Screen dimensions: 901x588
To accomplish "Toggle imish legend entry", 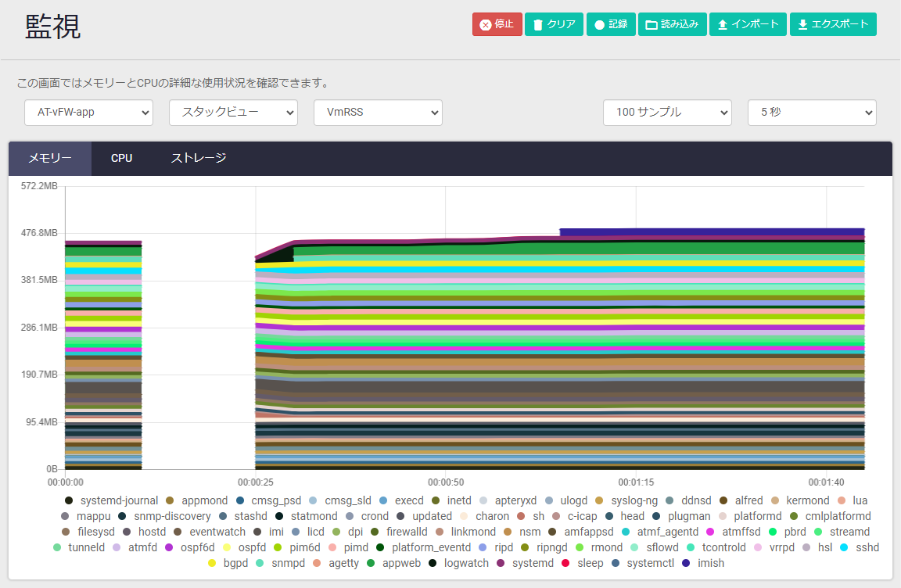I will (703, 562).
